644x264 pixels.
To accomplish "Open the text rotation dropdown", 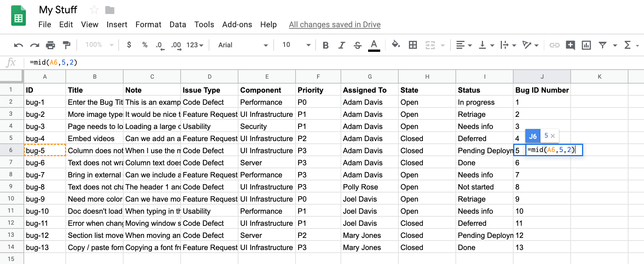I will (530, 45).
